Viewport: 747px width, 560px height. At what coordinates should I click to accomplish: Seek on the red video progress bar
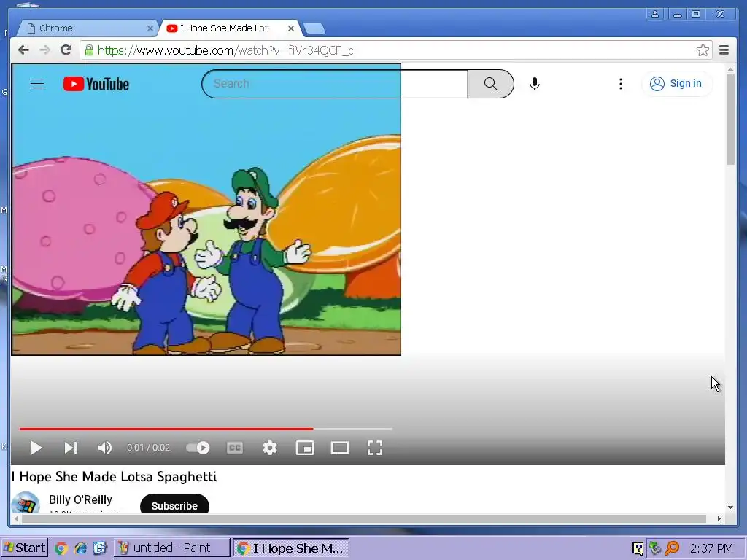pos(206,429)
